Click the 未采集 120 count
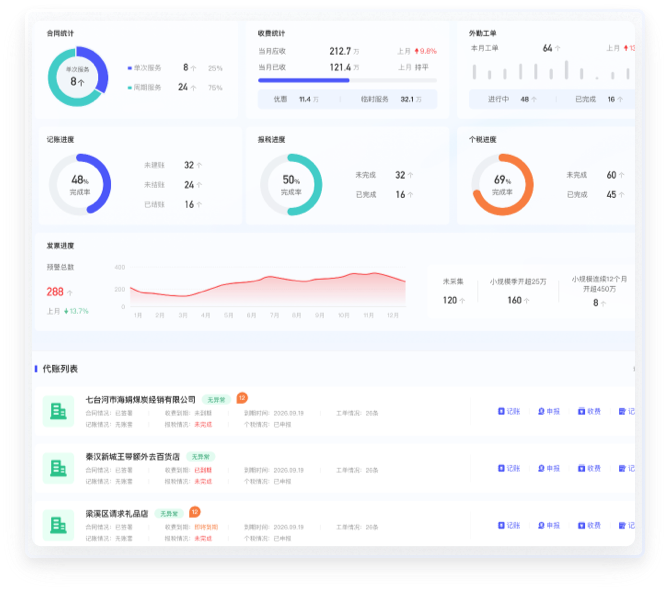667x591 pixels. [x=453, y=300]
